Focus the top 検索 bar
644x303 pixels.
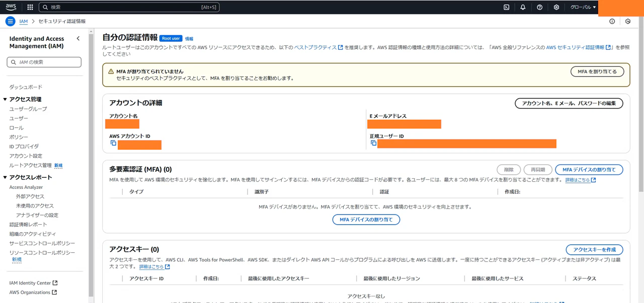[x=129, y=8]
